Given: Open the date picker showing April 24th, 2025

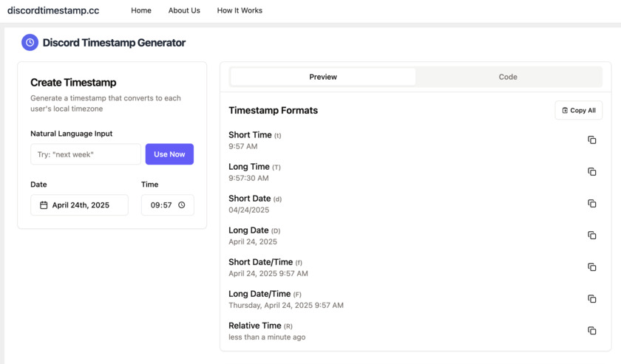Looking at the screenshot, I should pyautogui.click(x=79, y=205).
